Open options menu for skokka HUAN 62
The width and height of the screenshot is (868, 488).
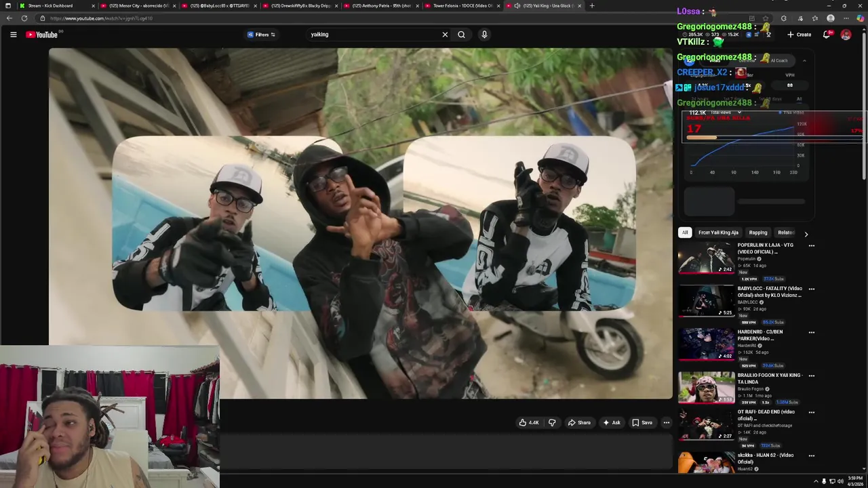tap(812, 456)
